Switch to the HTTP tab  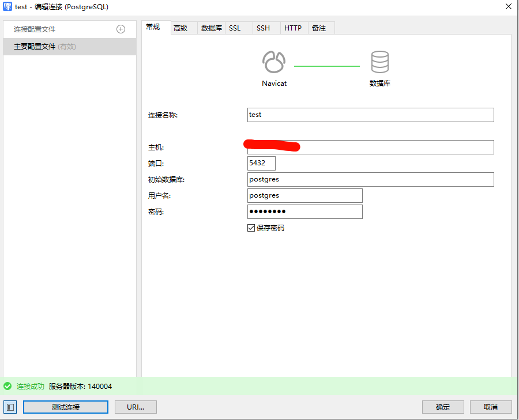coord(293,27)
